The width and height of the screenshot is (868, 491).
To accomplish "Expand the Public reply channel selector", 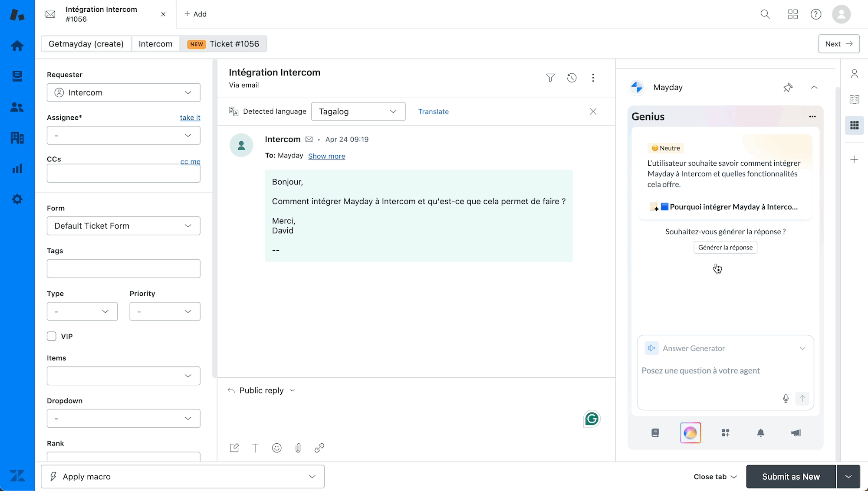I will tap(292, 390).
